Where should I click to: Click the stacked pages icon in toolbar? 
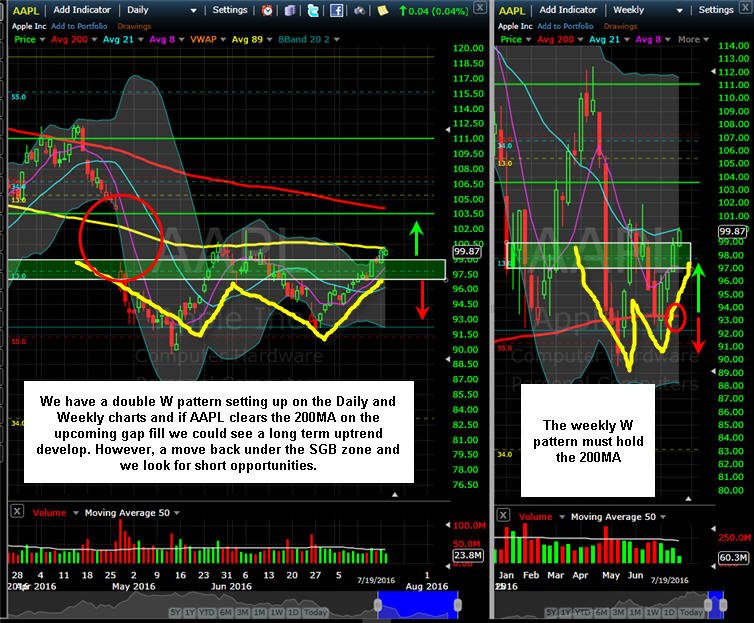tap(289, 10)
